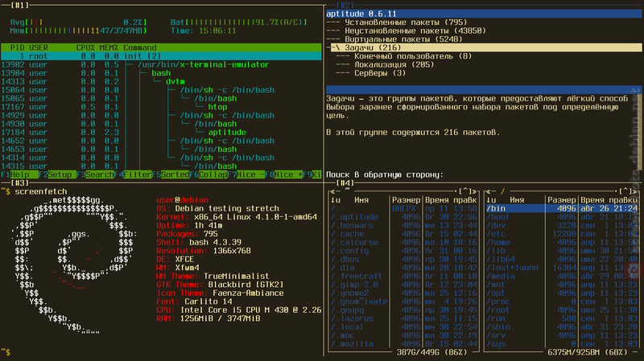
Task: Click the Avg CPU usage meter bar
Action: tap(78, 23)
